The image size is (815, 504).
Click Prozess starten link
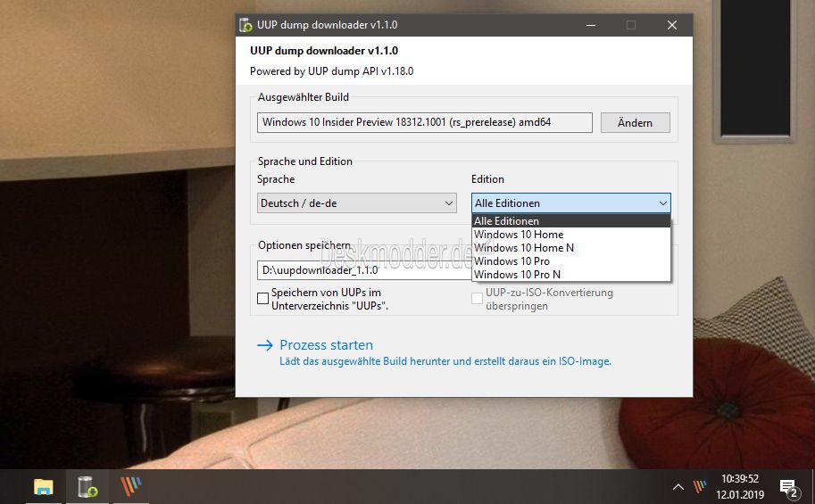point(326,345)
